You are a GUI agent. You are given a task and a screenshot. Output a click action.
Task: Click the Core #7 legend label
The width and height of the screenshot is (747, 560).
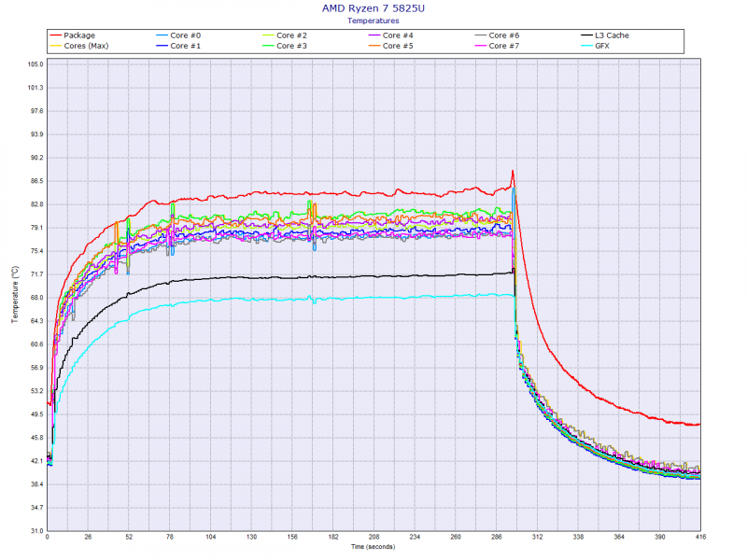click(505, 46)
